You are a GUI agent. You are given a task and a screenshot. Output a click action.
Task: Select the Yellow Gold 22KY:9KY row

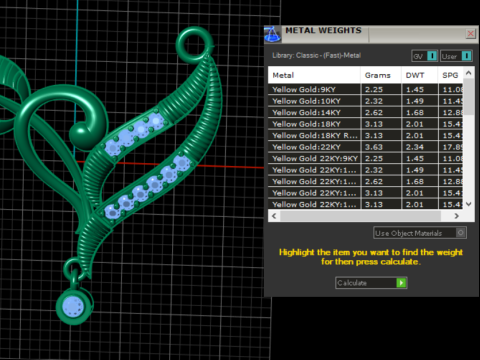[365, 158]
